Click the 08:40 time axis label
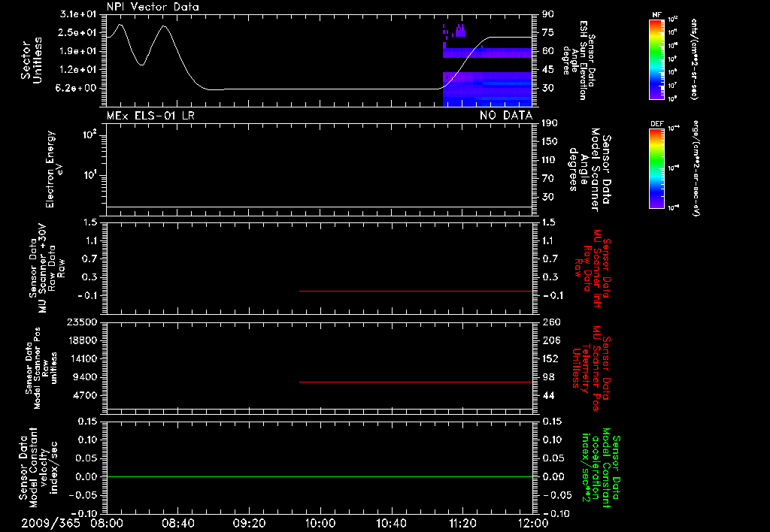Screen dimensions: 770x532 tap(178, 523)
